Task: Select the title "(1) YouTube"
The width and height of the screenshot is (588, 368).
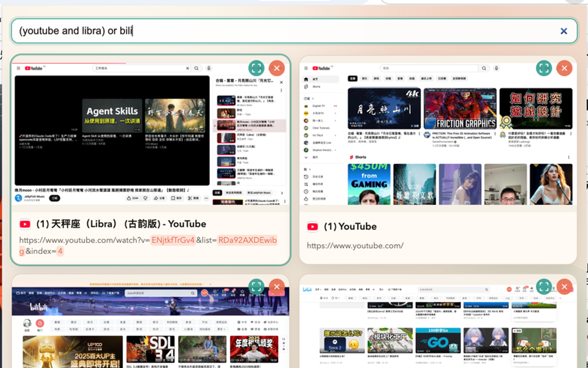Action: 350,226
